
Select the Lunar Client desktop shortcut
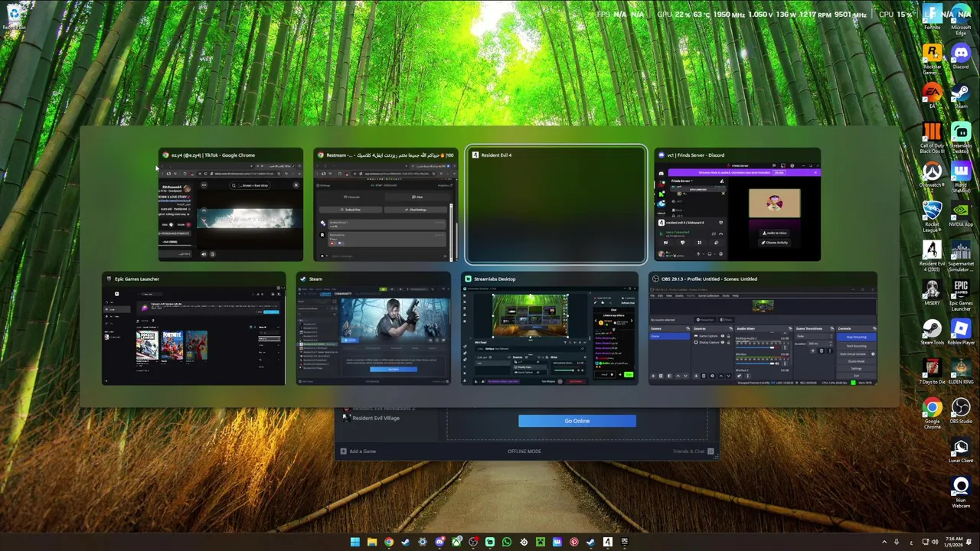click(x=961, y=452)
